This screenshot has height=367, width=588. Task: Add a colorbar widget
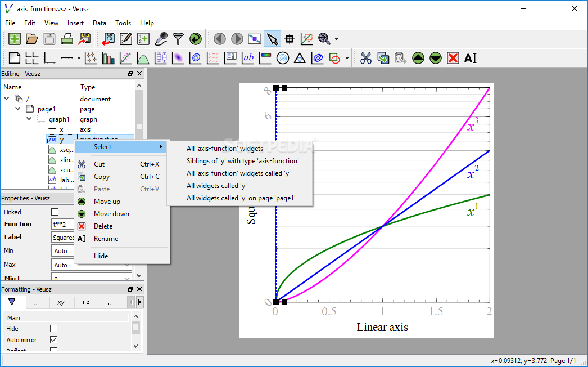(265, 58)
